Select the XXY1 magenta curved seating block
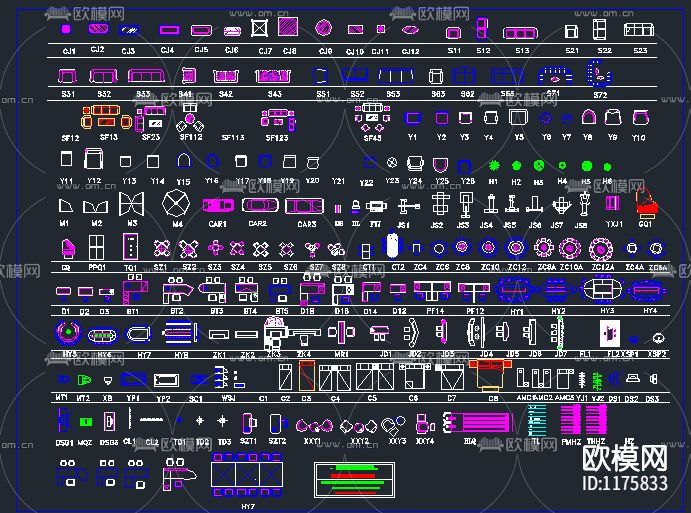The width and height of the screenshot is (691, 513). pyautogui.click(x=314, y=426)
